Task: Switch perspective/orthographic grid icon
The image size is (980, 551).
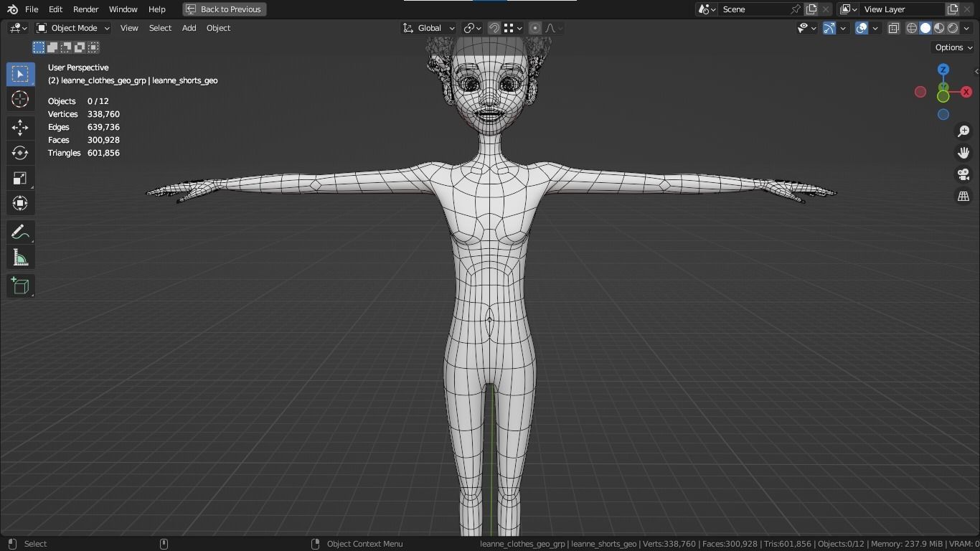Action: pos(963,196)
